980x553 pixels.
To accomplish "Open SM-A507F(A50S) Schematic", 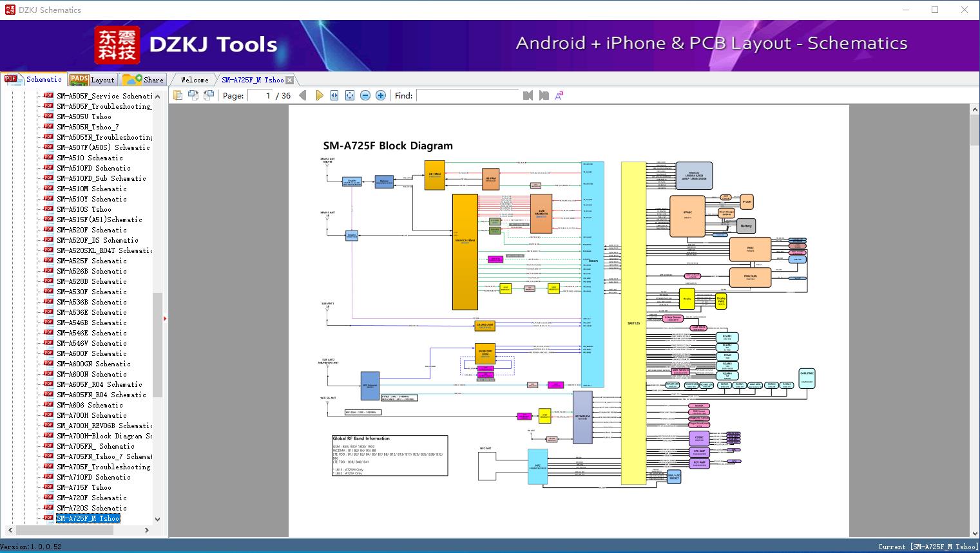I will point(103,147).
